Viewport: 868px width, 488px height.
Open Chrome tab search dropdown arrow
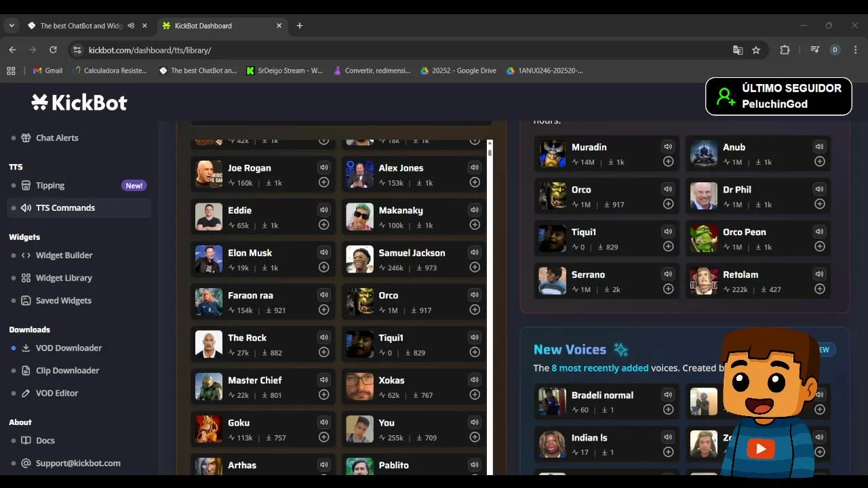click(12, 26)
